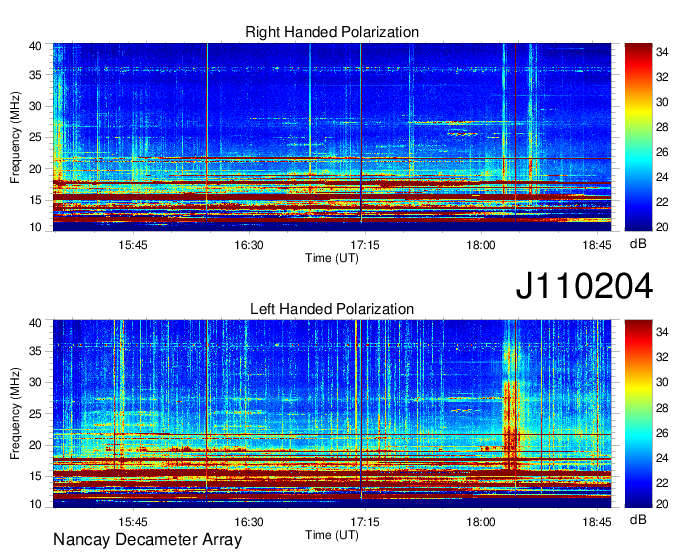Click the 18:45 tick label under upper plot
Screen dimensions: 680x552
[x=597, y=245]
